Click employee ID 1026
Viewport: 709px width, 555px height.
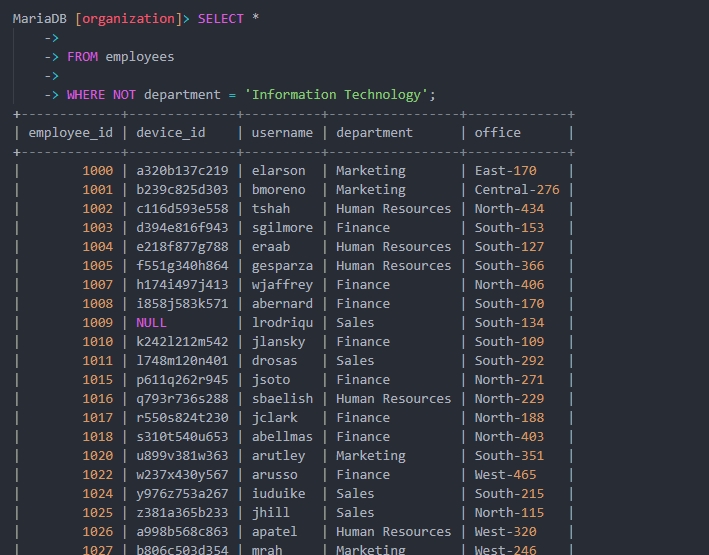point(98,532)
